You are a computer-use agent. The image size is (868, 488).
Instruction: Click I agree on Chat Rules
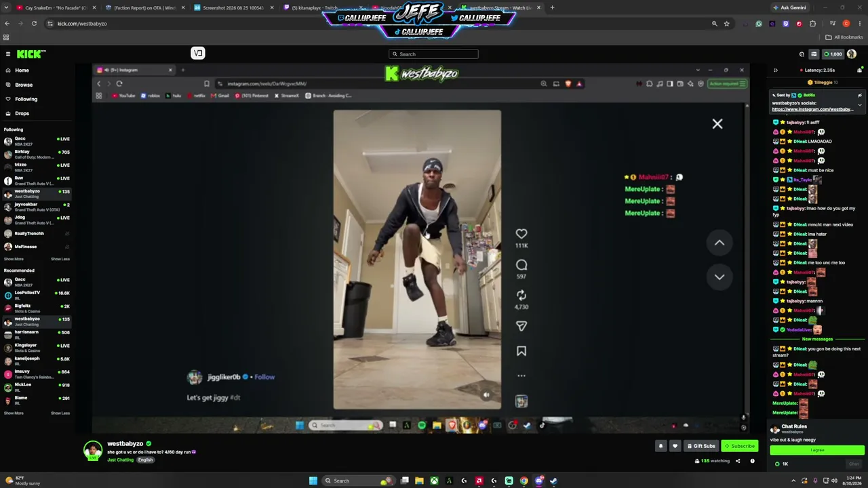point(817,450)
